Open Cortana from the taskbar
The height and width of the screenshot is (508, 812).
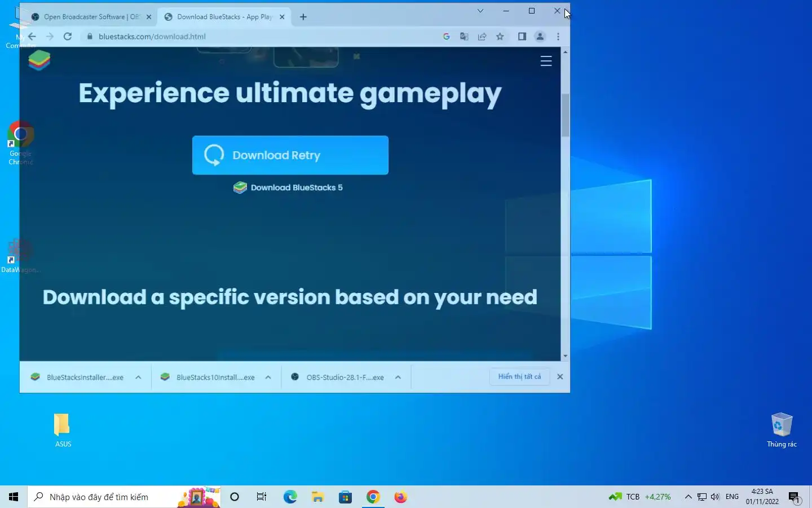pos(235,497)
